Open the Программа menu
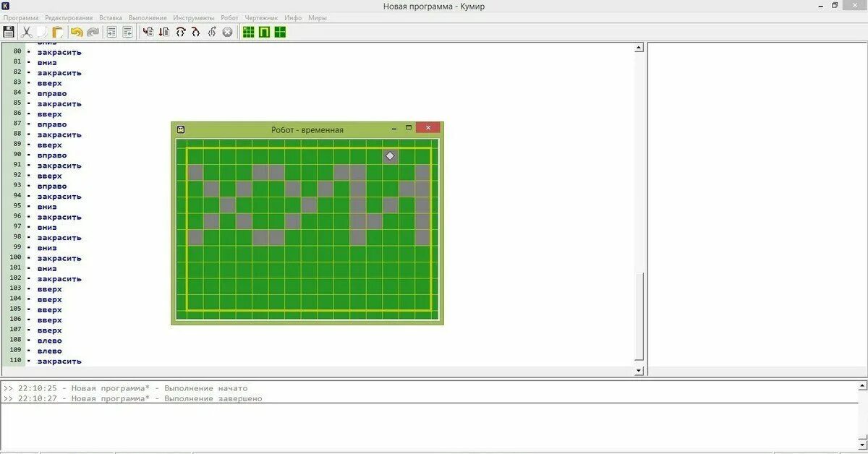Screen dimensions: 868x454 coord(21,17)
